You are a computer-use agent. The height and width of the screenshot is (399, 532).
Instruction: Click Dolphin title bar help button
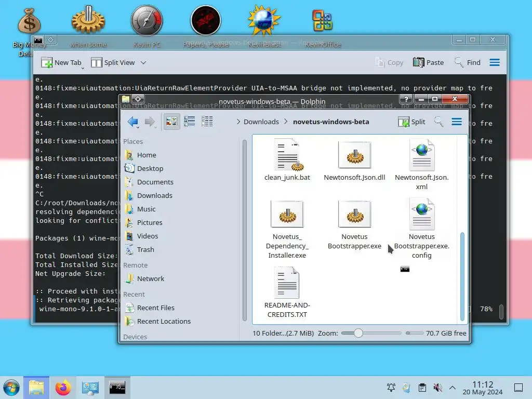(x=406, y=99)
